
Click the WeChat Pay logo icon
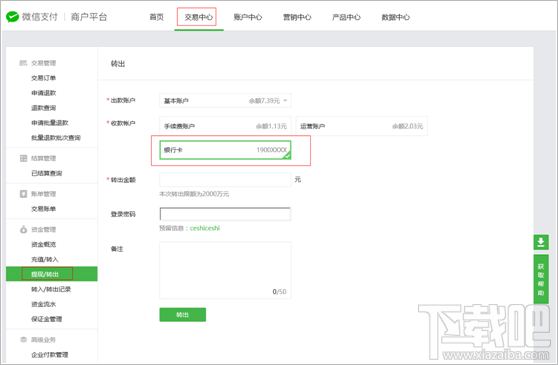coord(12,17)
